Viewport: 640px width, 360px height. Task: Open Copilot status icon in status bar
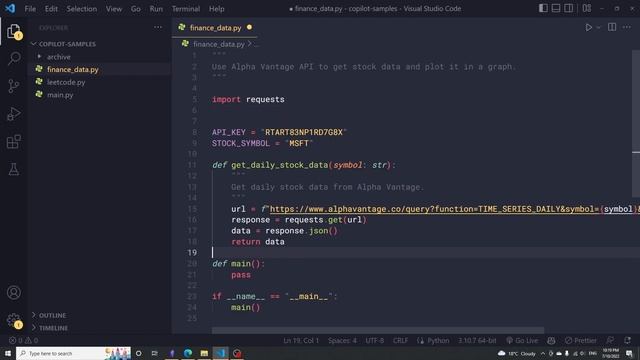551,340
